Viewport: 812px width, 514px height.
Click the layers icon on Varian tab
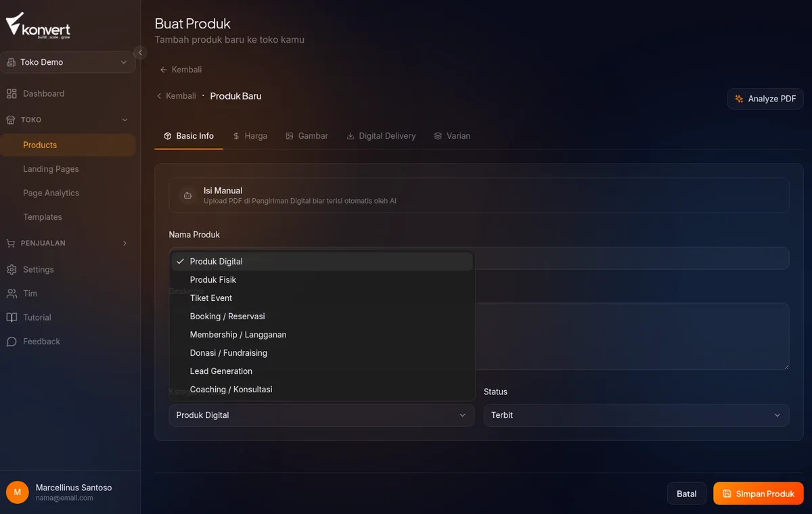coord(438,136)
